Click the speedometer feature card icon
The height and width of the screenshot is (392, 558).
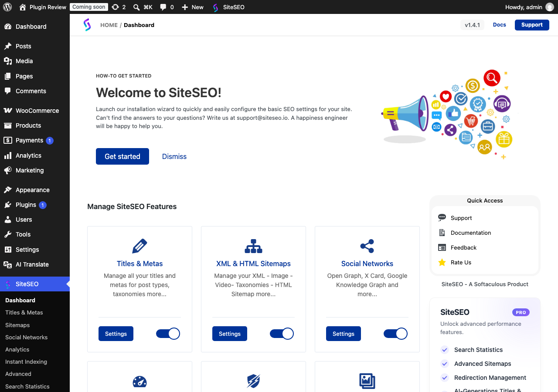[139, 382]
